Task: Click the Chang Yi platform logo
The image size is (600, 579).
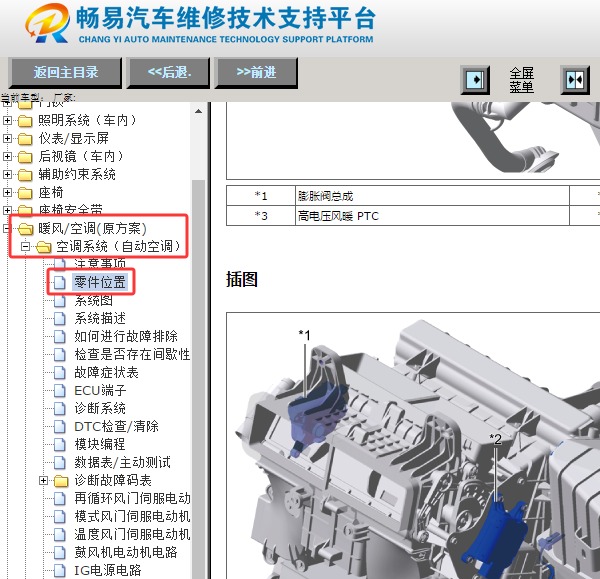Action: click(48, 23)
